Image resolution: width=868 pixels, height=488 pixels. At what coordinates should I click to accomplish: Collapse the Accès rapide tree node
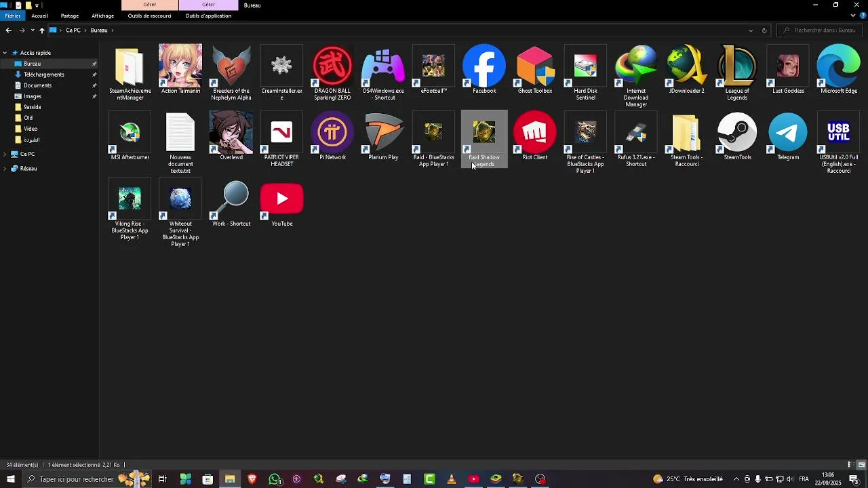(x=5, y=53)
